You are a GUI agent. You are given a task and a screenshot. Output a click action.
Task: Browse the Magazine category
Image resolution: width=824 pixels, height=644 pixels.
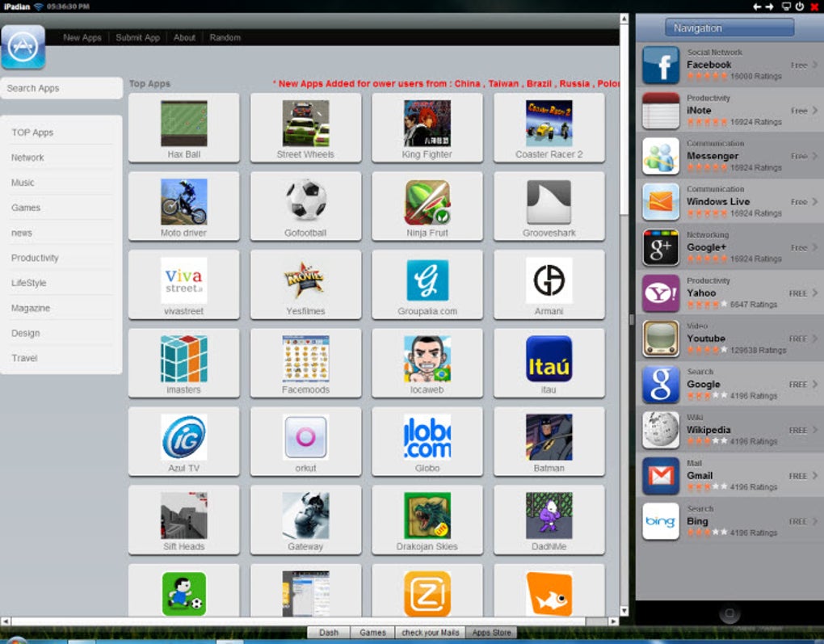(x=31, y=308)
